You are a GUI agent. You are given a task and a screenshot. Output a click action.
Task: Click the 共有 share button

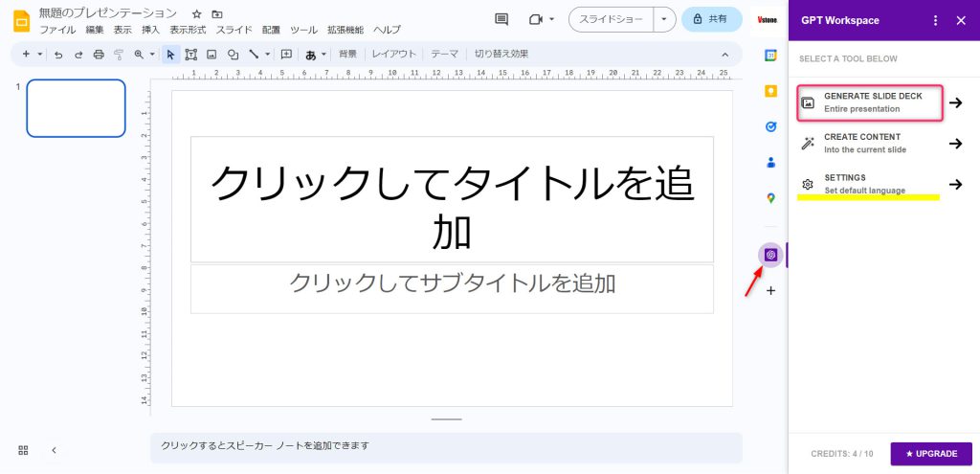(x=712, y=19)
